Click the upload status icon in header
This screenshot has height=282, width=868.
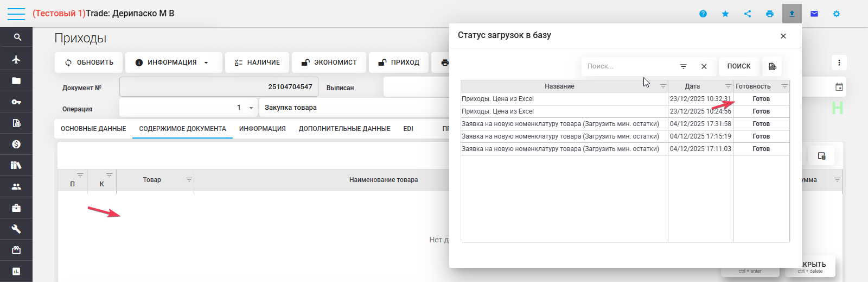(792, 14)
